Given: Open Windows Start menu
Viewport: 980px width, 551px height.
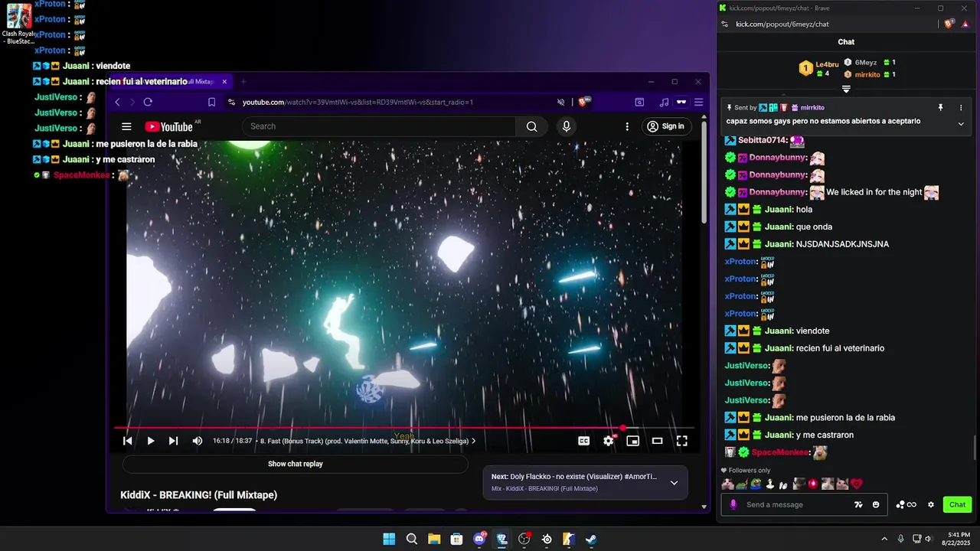Looking at the screenshot, I should [389, 539].
